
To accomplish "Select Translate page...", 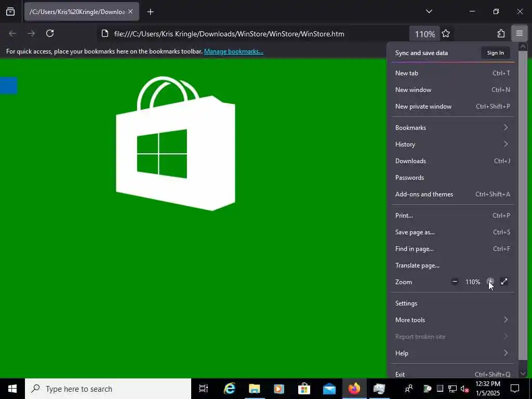I will pyautogui.click(x=453, y=265).
